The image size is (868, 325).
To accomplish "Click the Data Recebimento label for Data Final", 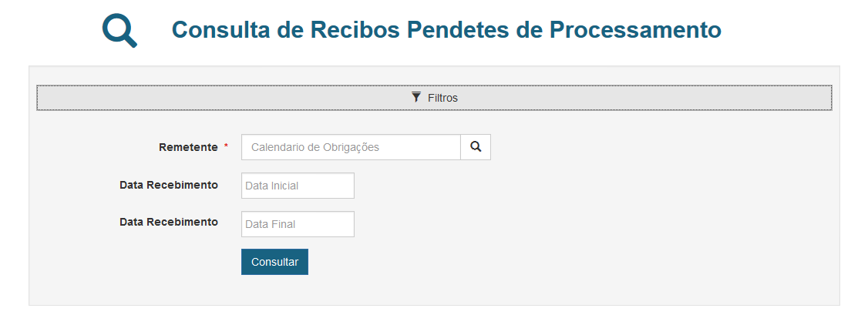I will (169, 222).
